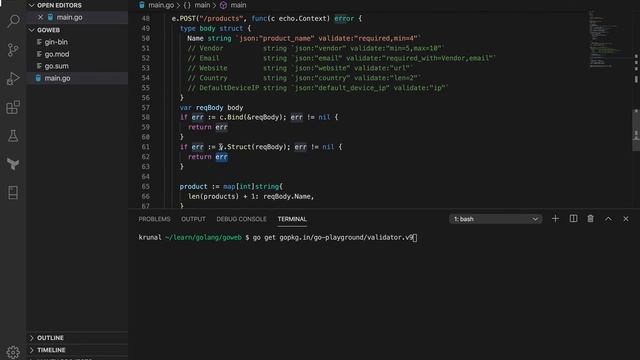Open the go.mod file
Screen dimensions: 640x360
coord(57,54)
